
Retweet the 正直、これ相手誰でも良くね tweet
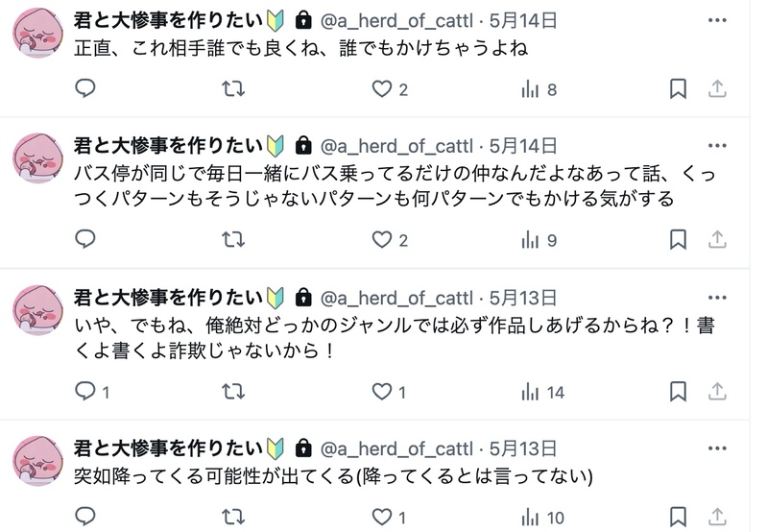coord(232,89)
